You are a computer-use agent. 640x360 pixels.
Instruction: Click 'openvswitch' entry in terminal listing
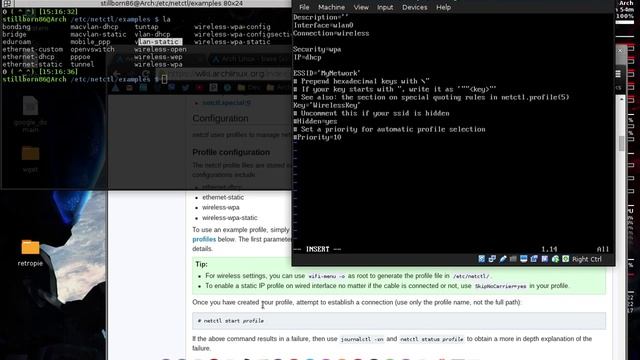(x=92, y=49)
